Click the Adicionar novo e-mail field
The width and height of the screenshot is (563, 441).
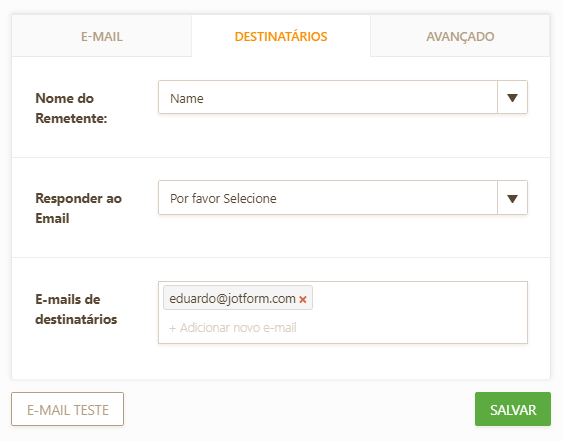tap(233, 328)
